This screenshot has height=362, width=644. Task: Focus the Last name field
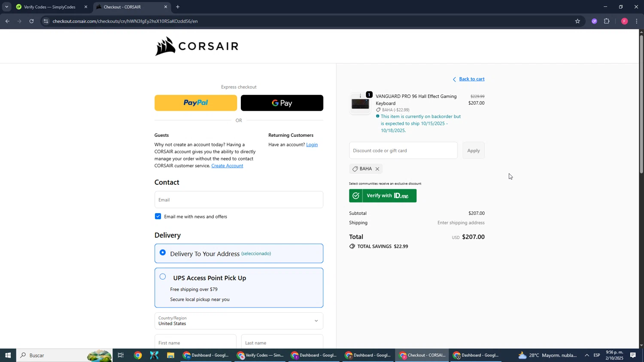click(x=282, y=343)
